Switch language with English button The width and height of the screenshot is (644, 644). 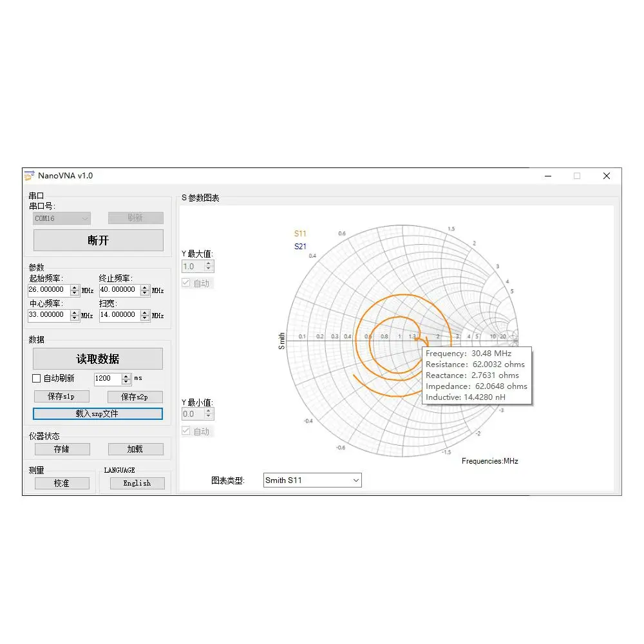coord(137,484)
